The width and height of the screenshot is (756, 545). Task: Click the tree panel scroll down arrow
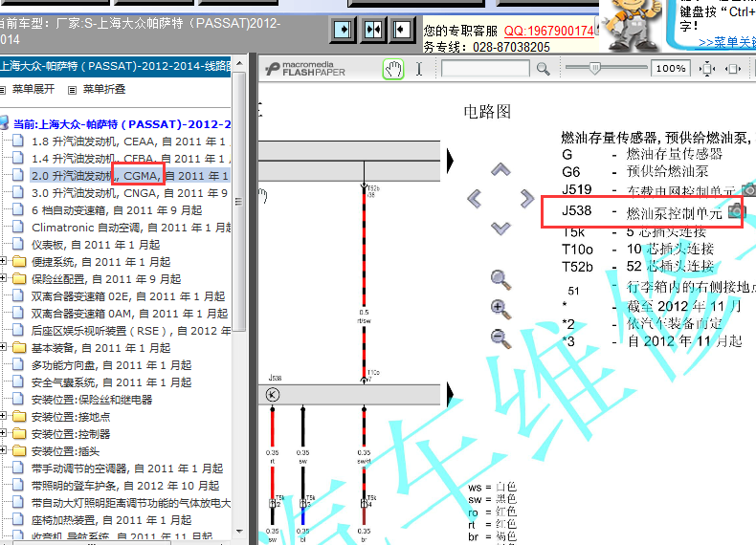pos(239,532)
